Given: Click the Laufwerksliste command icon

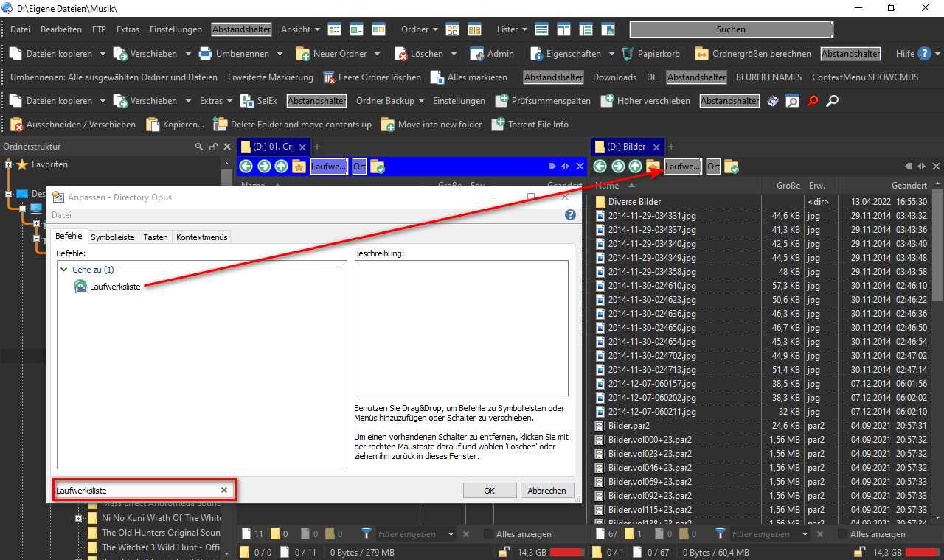Looking at the screenshot, I should 80,287.
